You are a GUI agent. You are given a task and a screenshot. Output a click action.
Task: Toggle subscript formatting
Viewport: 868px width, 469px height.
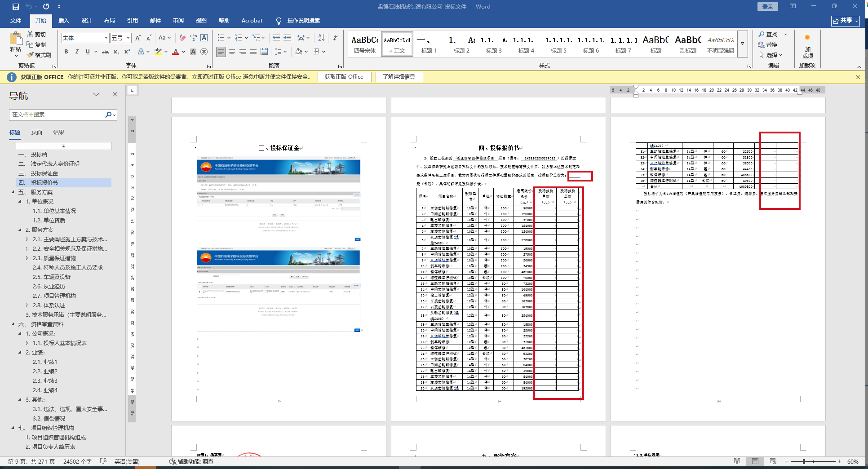coord(116,52)
